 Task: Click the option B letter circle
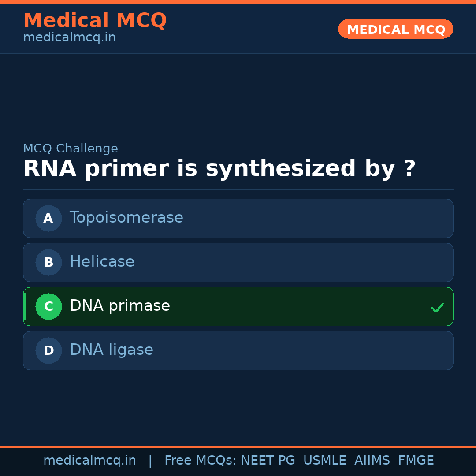[x=48, y=262]
